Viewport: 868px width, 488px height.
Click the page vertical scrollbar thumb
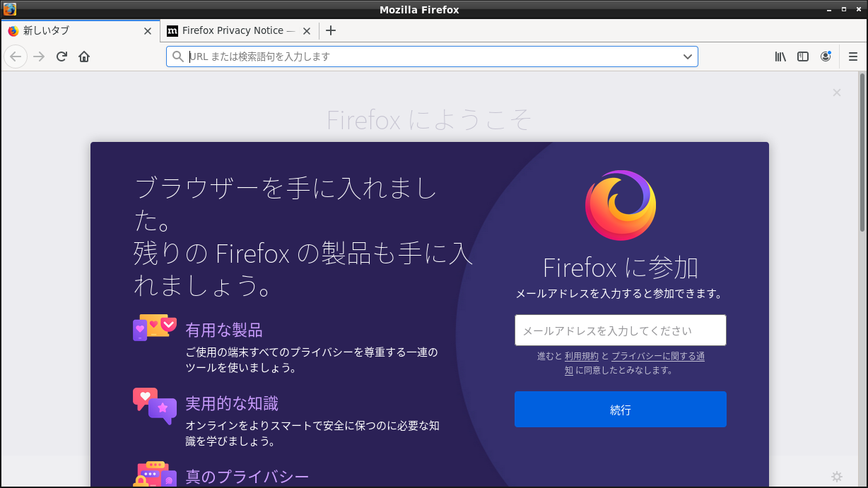pos(862,151)
